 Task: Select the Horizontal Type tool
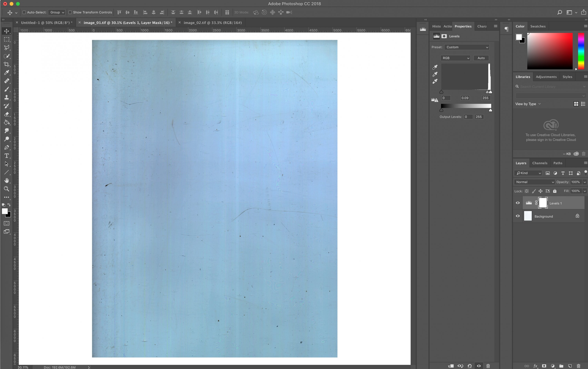click(7, 156)
